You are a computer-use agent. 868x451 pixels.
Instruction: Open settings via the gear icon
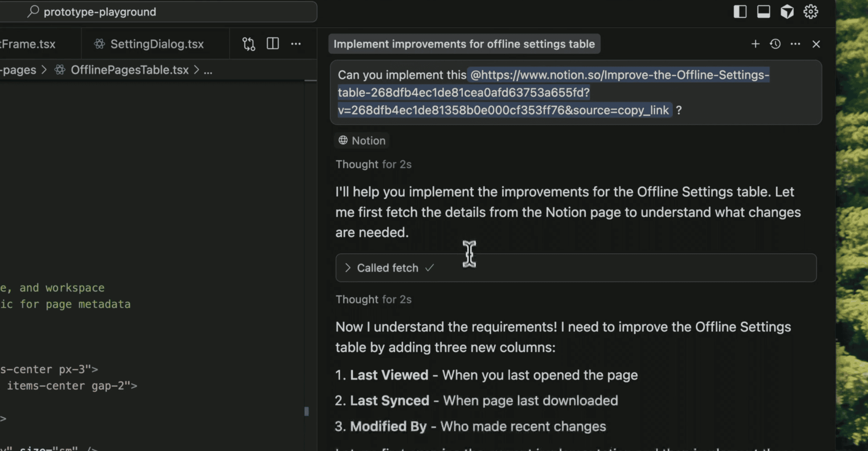click(811, 12)
